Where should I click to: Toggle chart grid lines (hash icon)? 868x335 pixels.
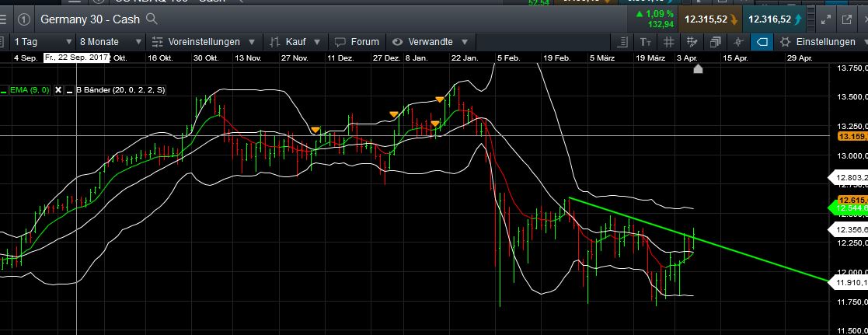668,41
